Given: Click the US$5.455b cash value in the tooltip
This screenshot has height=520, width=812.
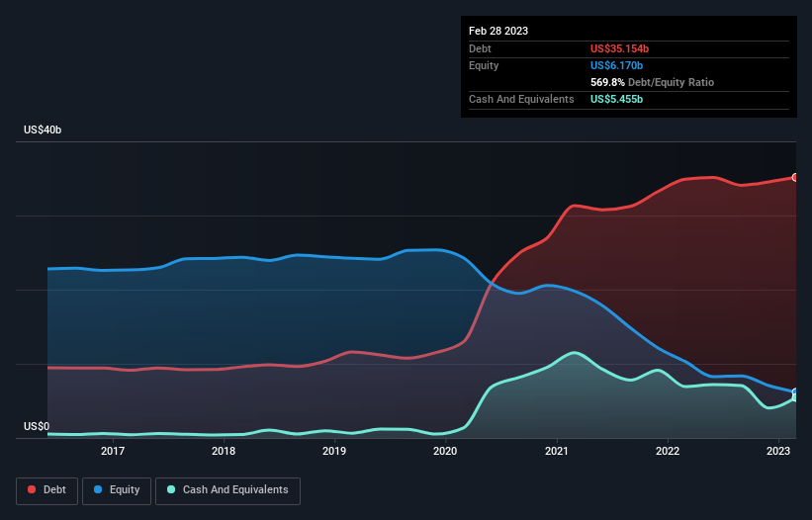Looking at the screenshot, I should (x=616, y=99).
